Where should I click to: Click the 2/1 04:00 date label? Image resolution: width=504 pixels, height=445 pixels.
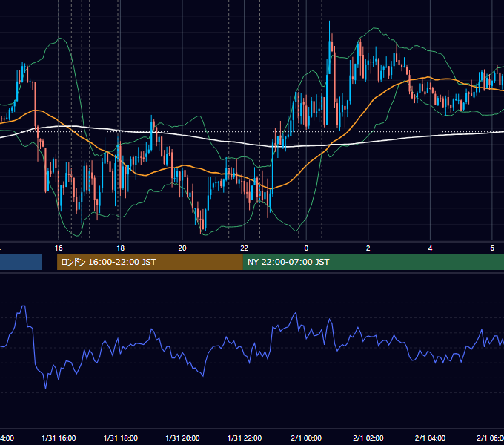pyautogui.click(x=431, y=438)
